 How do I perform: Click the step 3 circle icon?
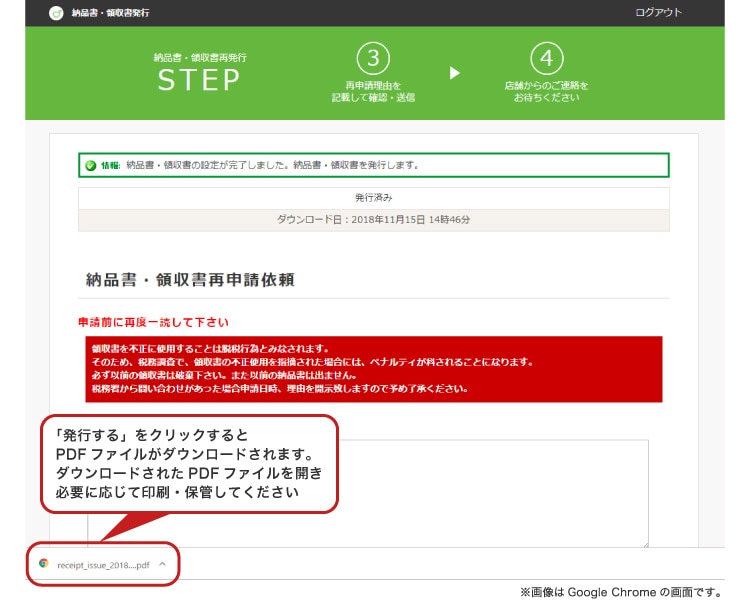[x=373, y=58]
